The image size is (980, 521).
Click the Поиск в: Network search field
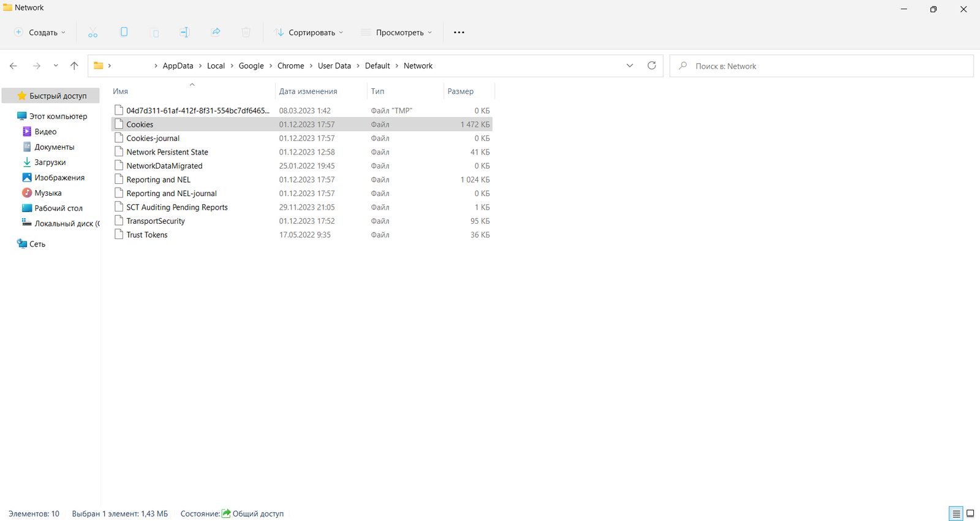click(x=821, y=66)
